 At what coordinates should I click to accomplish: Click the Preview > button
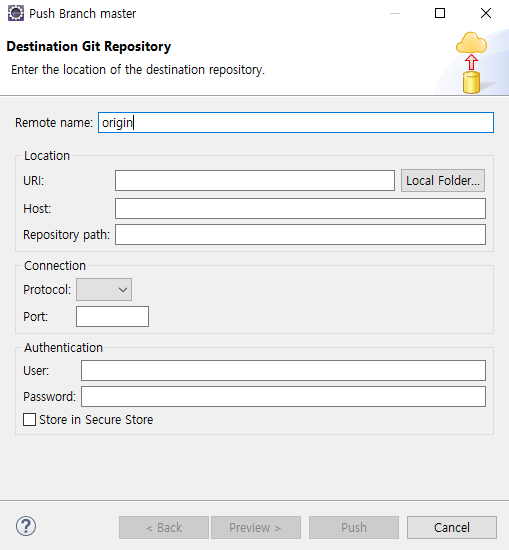tap(255, 528)
